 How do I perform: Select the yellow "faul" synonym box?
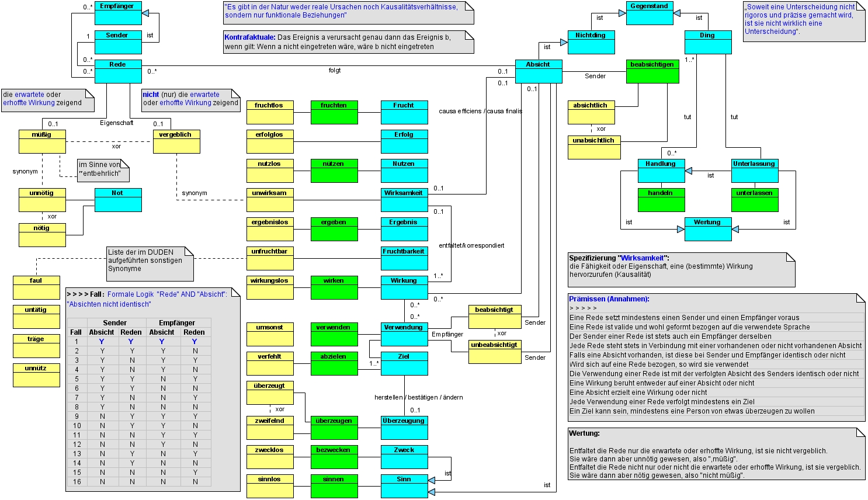pos(36,287)
